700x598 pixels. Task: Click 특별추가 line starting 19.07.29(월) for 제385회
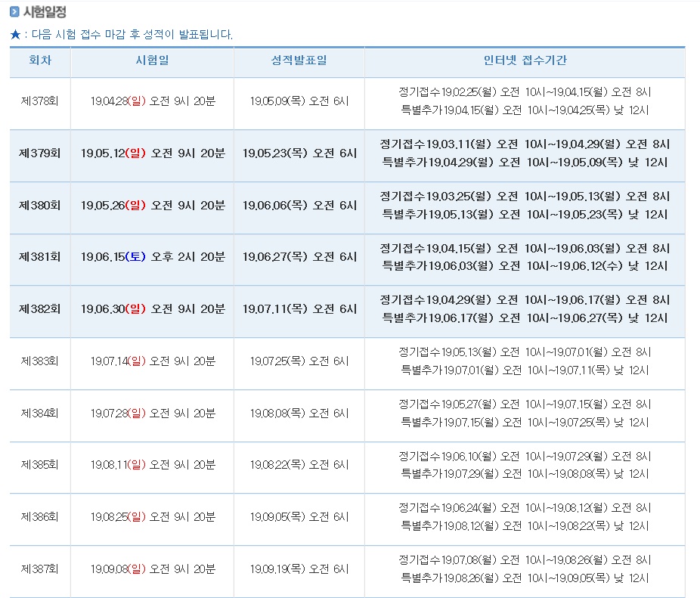[x=525, y=474]
